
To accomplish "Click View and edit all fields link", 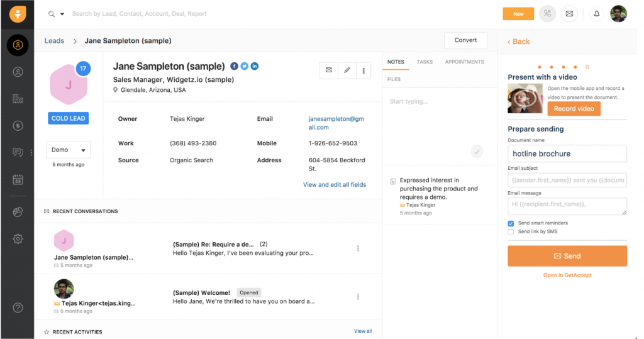I will pyautogui.click(x=334, y=185).
